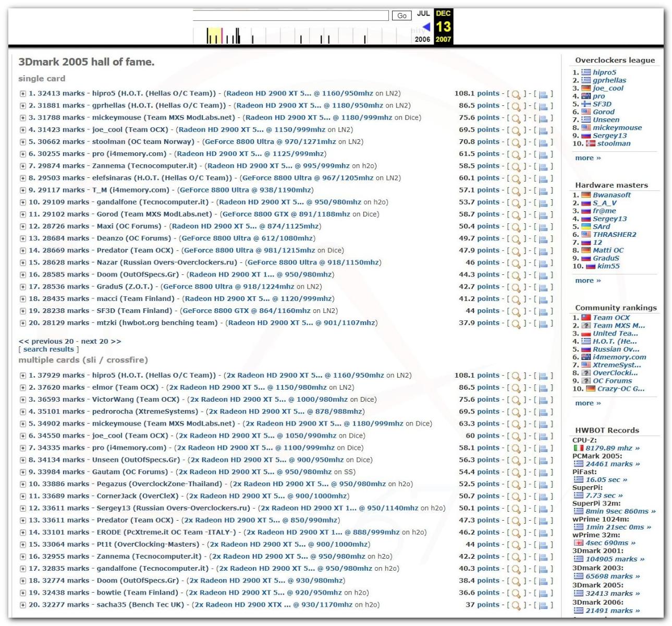
Task: Open screenshot icon for hipro5 32413 marks row
Action: [x=543, y=94]
